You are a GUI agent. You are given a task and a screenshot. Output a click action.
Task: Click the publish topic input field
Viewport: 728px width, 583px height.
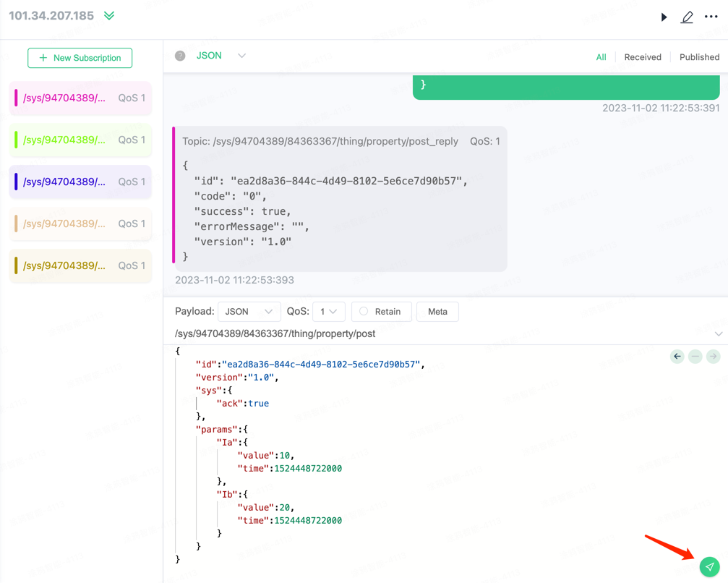(x=434, y=333)
